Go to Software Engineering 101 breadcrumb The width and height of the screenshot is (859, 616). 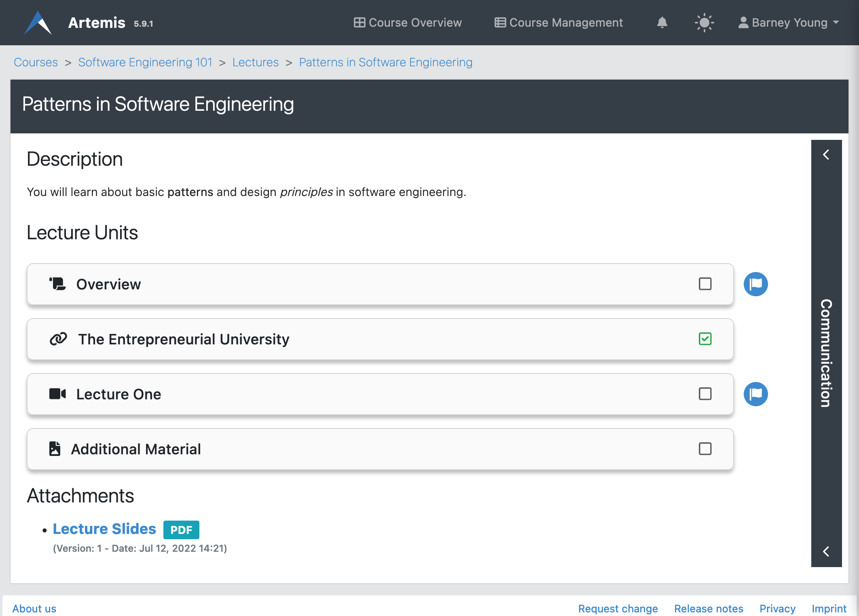tap(145, 62)
